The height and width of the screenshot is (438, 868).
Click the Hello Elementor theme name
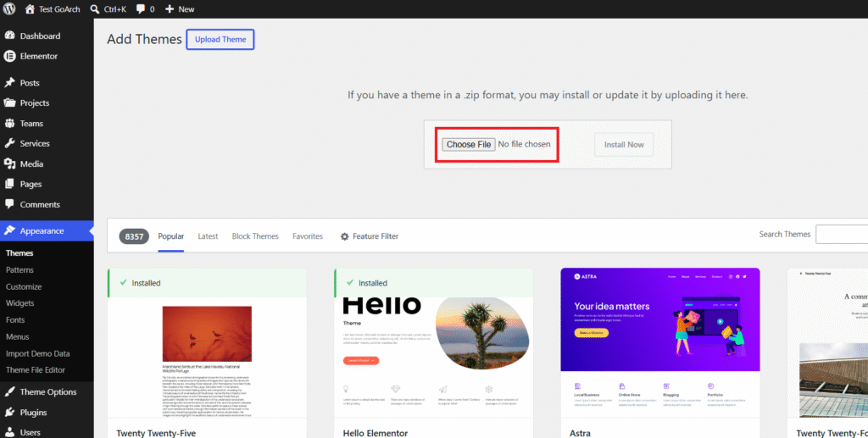[x=376, y=433]
